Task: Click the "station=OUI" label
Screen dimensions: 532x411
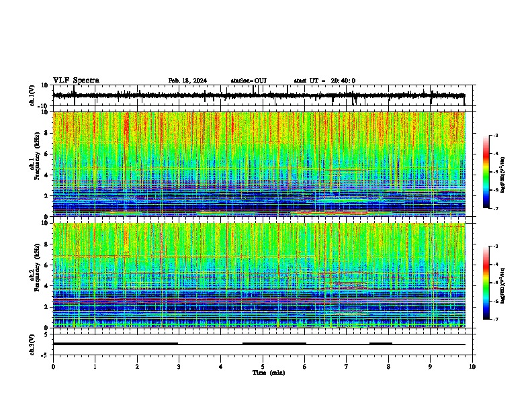Action: (x=249, y=81)
